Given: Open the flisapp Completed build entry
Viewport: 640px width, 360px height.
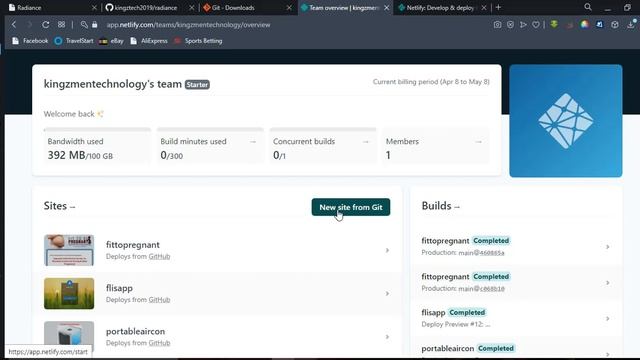Looking at the screenshot, I should [516, 318].
